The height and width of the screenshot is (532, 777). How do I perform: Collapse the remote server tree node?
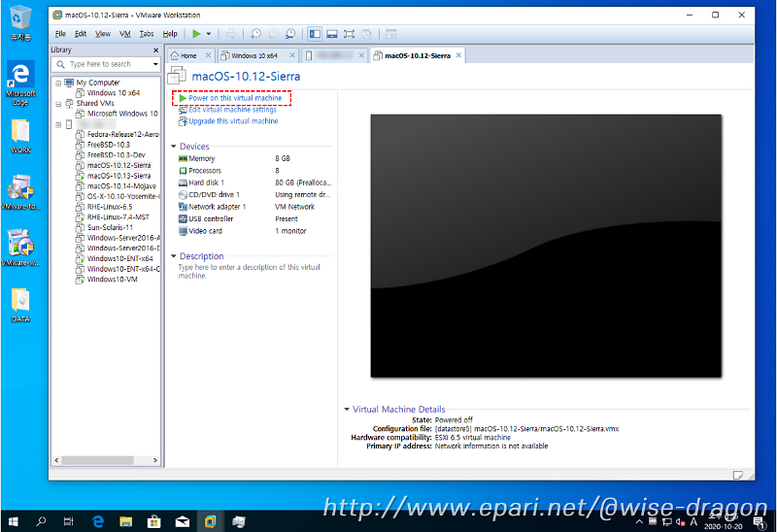58,125
